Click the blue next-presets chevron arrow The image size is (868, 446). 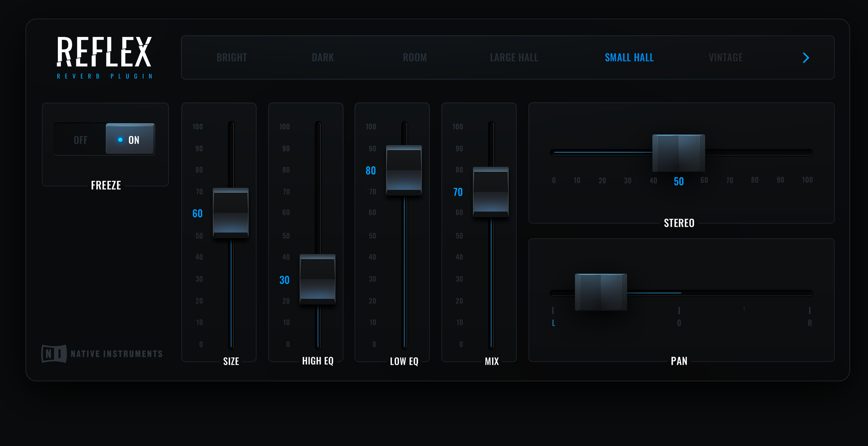[x=806, y=58]
